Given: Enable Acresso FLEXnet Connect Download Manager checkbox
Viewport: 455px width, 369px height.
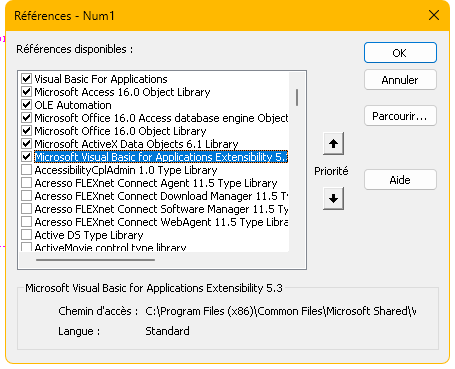Looking at the screenshot, I should (26, 196).
